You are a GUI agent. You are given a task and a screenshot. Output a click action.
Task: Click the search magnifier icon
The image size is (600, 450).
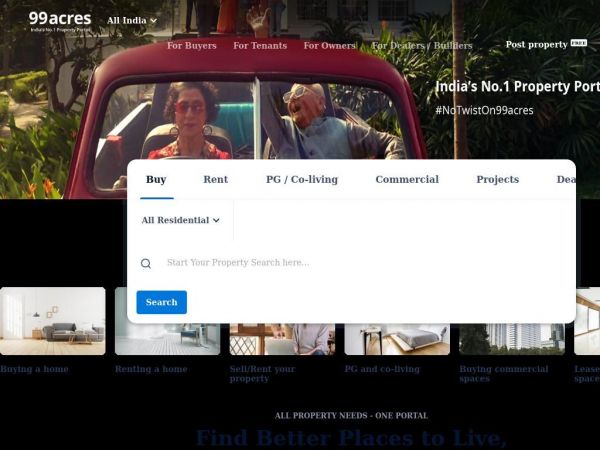tap(146, 264)
